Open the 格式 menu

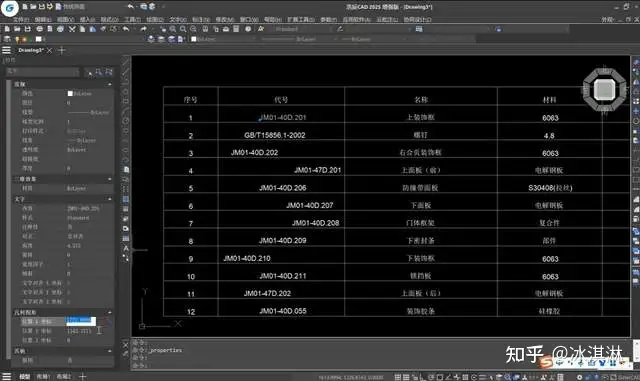109,19
